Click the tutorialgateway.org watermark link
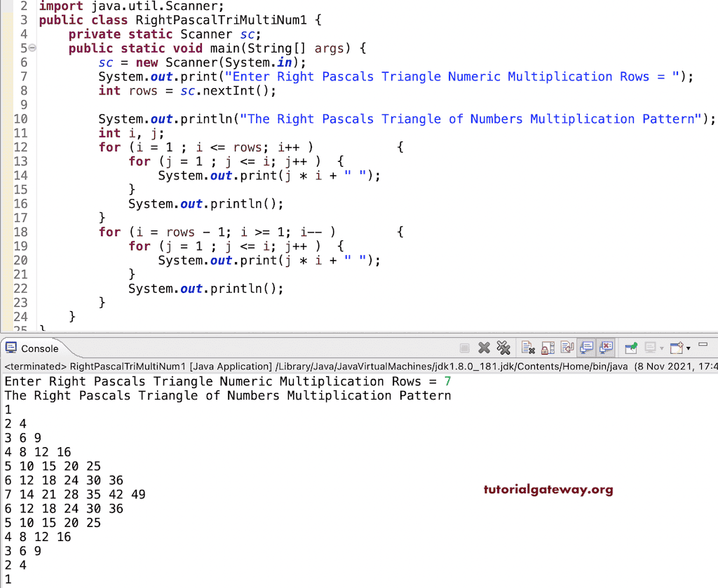The image size is (718, 588). (x=548, y=489)
